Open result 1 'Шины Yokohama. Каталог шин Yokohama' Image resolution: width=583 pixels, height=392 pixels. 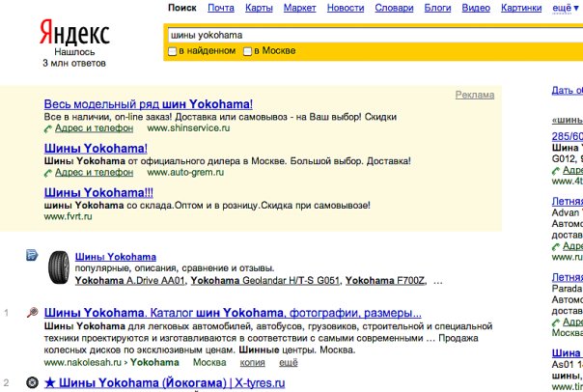(x=233, y=313)
